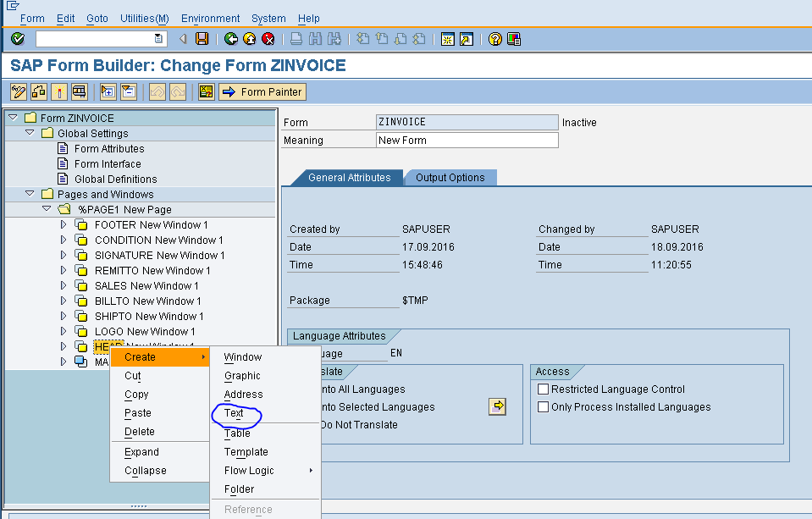Run the form check icon with question mark
This screenshot has width=812, height=519.
point(205,91)
